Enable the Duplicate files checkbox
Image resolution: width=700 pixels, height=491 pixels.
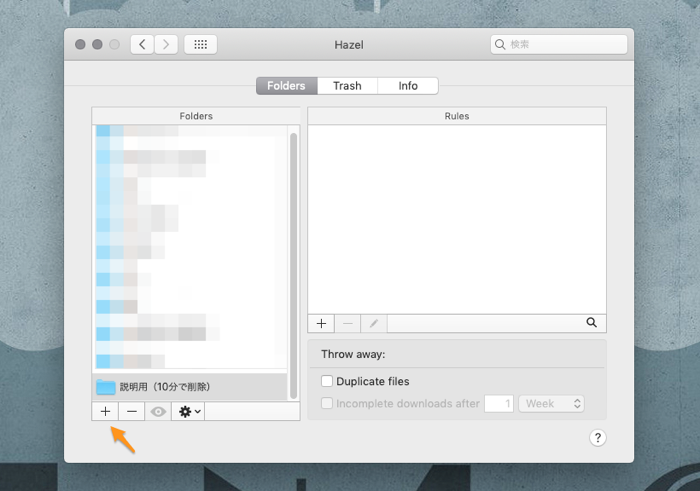click(327, 381)
